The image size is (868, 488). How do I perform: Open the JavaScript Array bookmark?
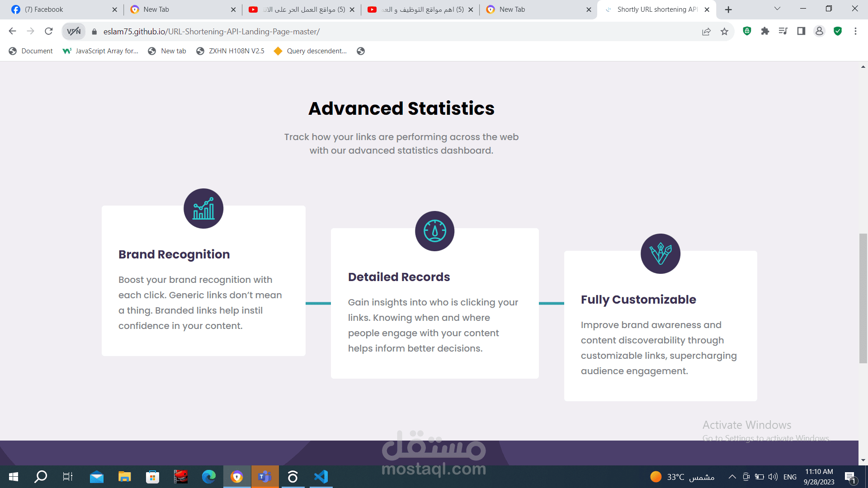[x=101, y=51]
